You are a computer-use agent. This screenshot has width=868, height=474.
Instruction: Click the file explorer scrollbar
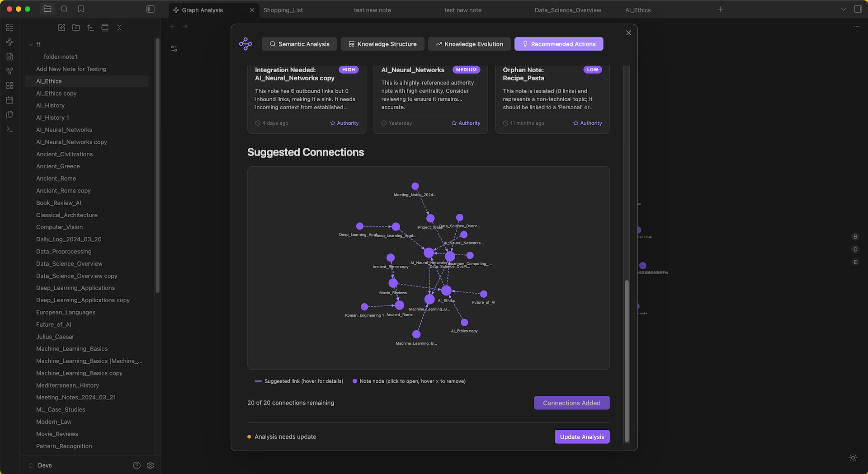[157, 165]
